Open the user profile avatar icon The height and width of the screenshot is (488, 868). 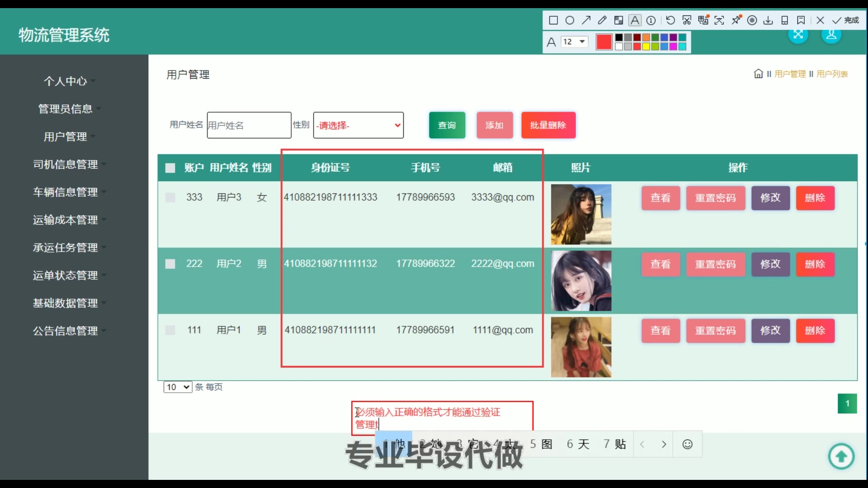click(831, 35)
